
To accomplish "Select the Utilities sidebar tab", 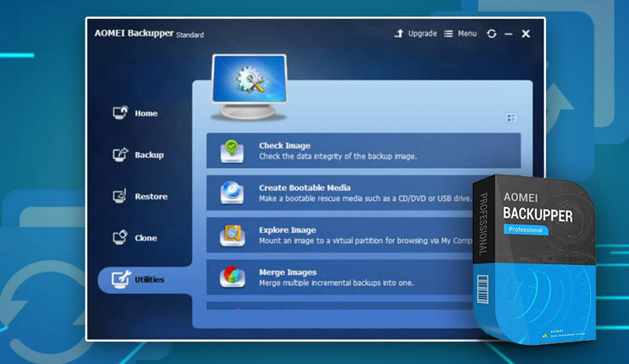I will pyautogui.click(x=144, y=279).
